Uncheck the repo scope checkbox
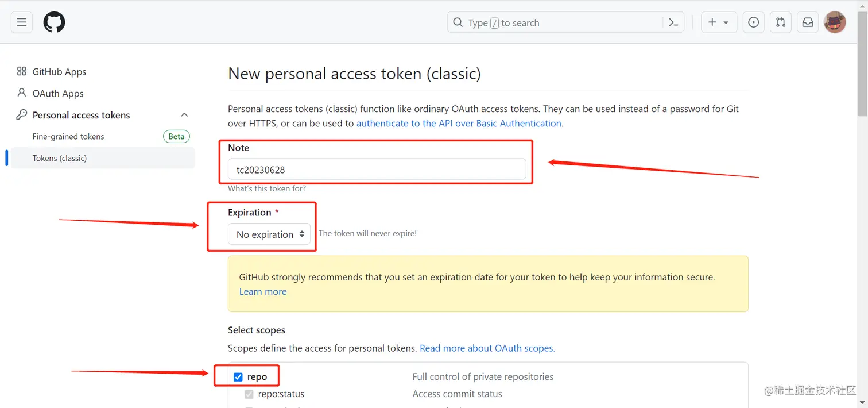The image size is (868, 408). coord(238,377)
